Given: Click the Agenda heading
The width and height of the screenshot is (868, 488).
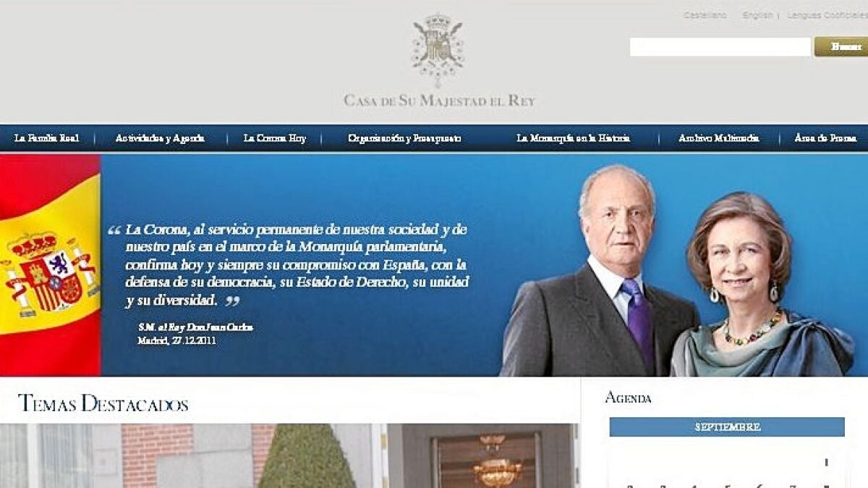Looking at the screenshot, I should [x=628, y=397].
